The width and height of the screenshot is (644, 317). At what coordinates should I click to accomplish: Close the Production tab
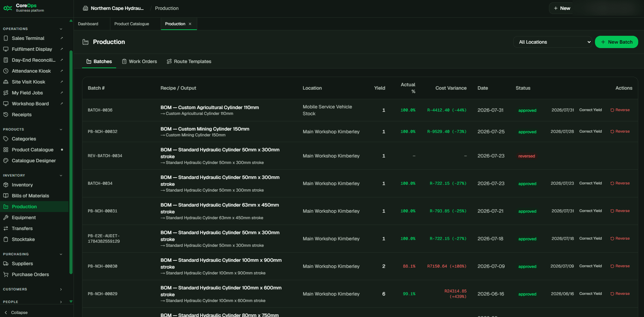[190, 24]
